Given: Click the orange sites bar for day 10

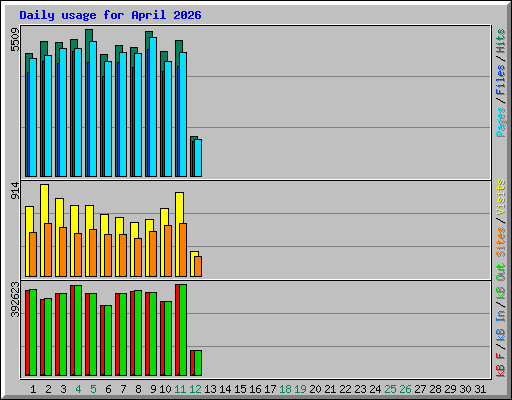Looking at the screenshot, I should point(168,251).
